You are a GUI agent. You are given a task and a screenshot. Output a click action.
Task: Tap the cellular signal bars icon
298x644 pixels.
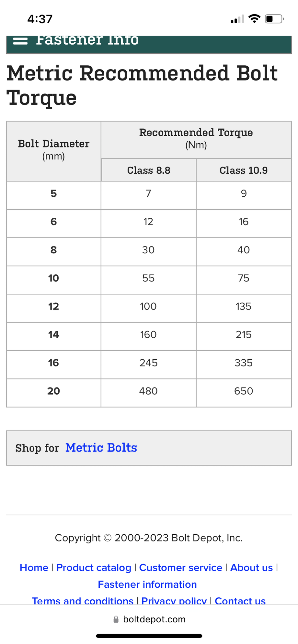click(237, 19)
